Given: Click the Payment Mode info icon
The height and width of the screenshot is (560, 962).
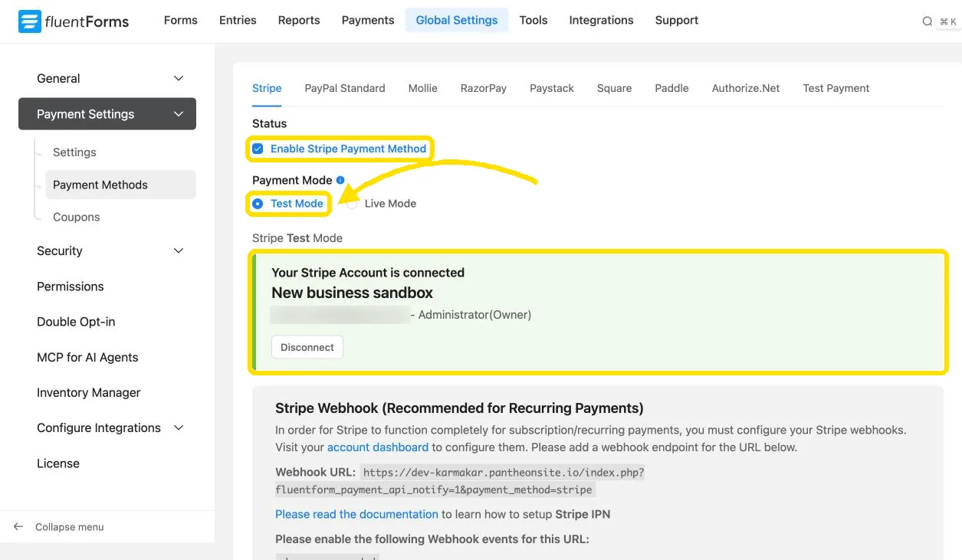Looking at the screenshot, I should (340, 180).
